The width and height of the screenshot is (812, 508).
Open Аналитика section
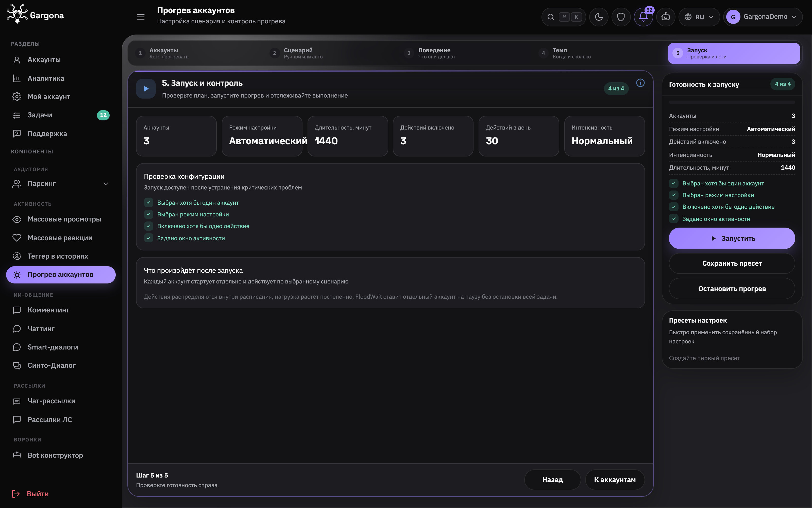coord(61,78)
